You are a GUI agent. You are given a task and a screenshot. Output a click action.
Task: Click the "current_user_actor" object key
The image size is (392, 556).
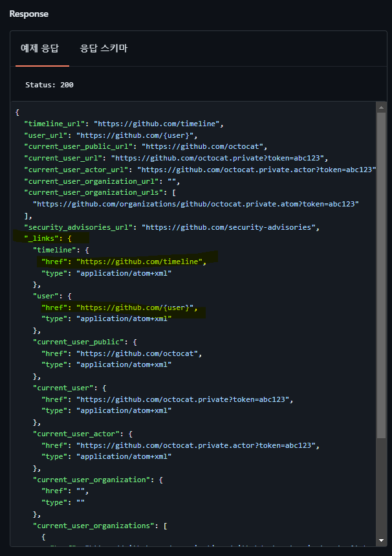pyautogui.click(x=76, y=434)
